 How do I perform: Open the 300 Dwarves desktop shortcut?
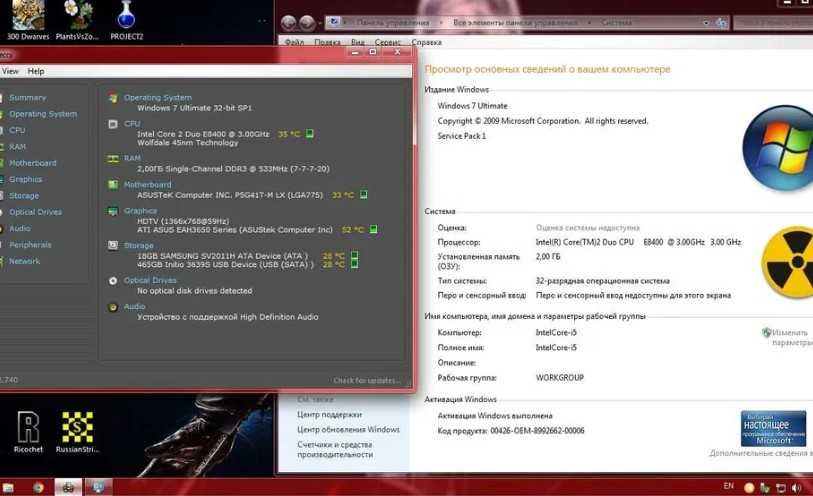[x=28, y=21]
